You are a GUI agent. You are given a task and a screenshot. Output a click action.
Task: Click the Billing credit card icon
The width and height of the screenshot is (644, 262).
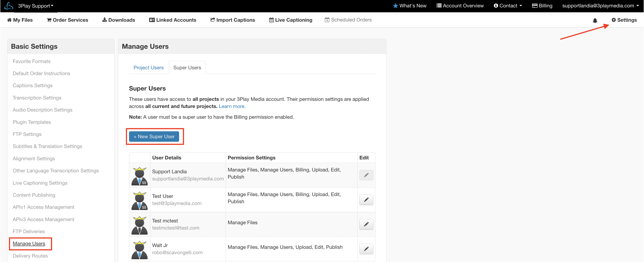point(534,6)
